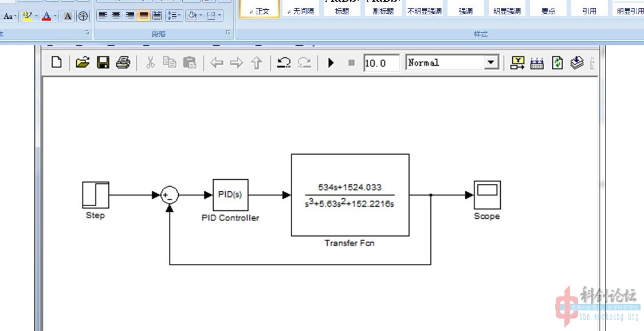Click the paragraph shading paint bucket
Viewport: 644px width, 331px height.
(x=192, y=15)
